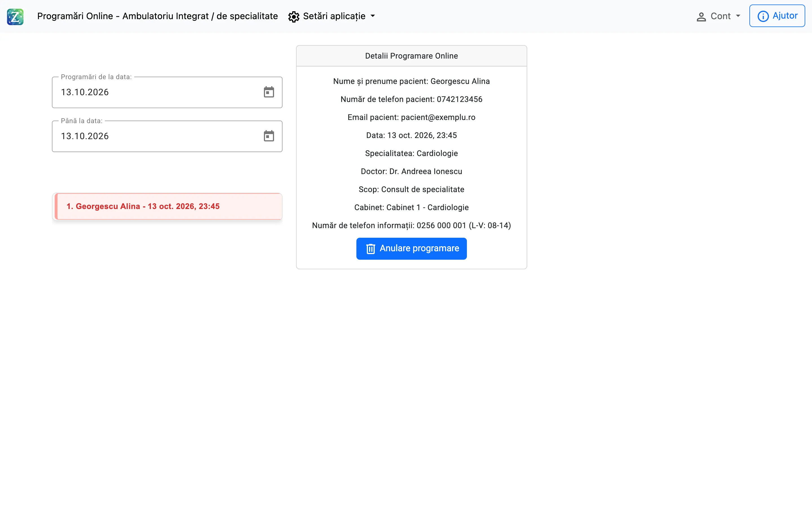Click the patient phone number 0742123456
Image resolution: width=812 pixels, height=507 pixels.
(x=459, y=99)
